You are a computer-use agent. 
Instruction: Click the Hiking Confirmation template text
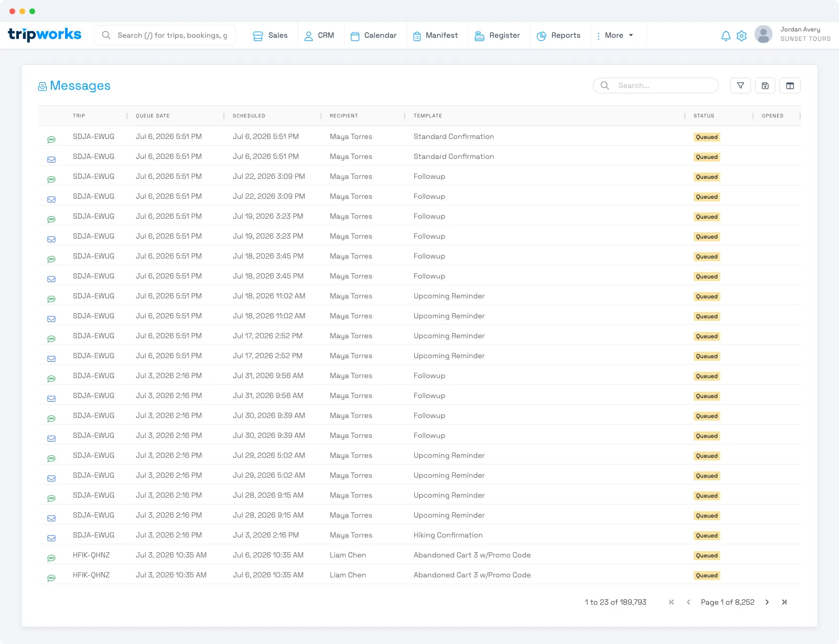tap(448, 535)
